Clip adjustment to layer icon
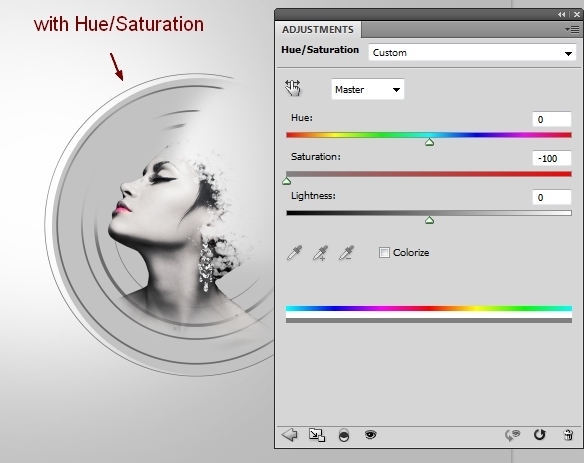The height and width of the screenshot is (463, 584). [x=344, y=435]
